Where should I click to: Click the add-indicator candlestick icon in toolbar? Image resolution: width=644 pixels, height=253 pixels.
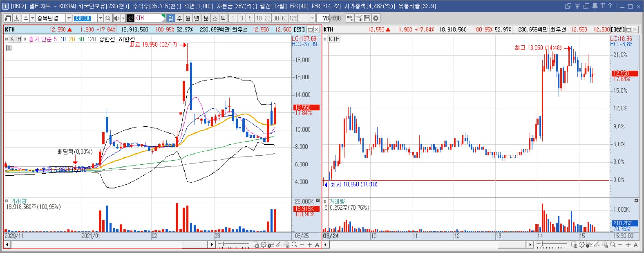[349, 18]
